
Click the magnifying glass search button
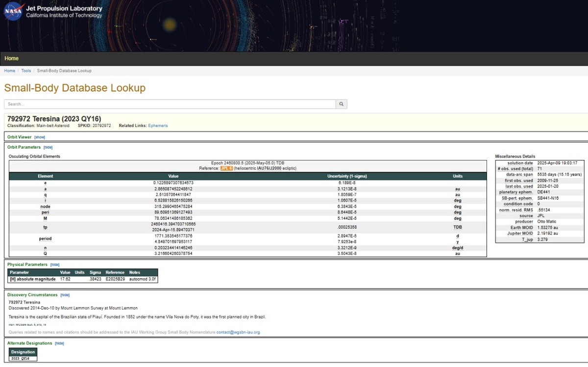tap(341, 104)
